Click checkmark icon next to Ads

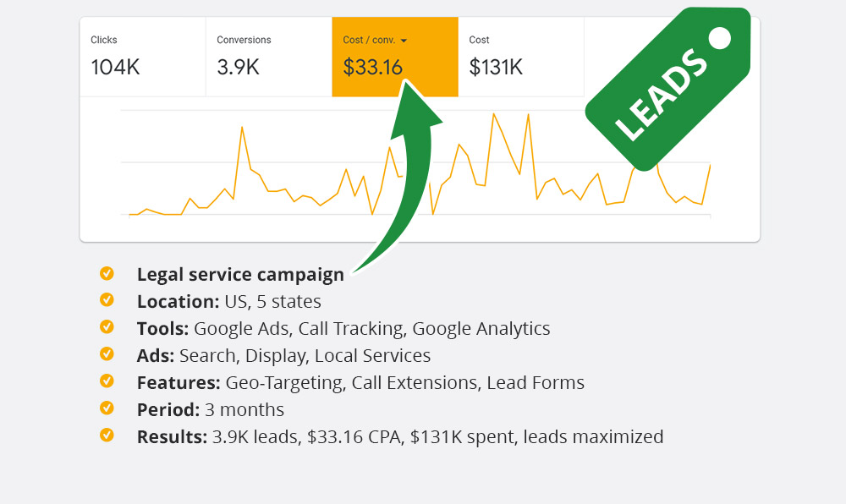pos(107,354)
